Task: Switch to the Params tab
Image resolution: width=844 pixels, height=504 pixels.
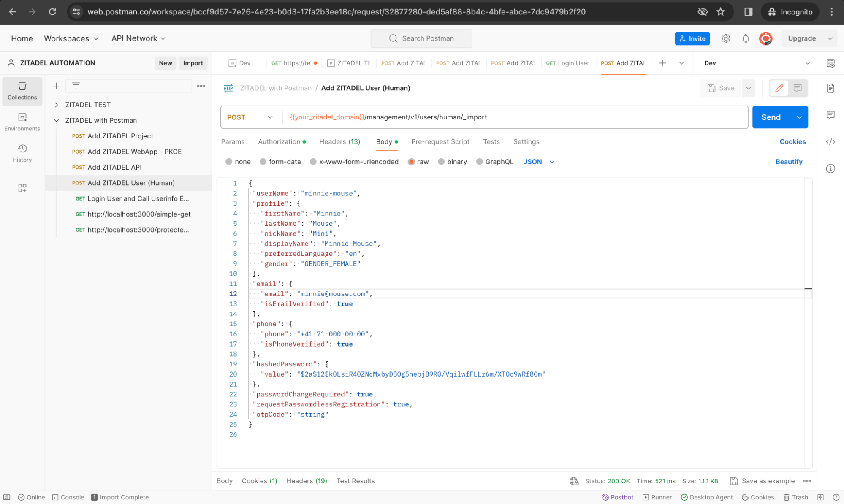Action: 233,142
